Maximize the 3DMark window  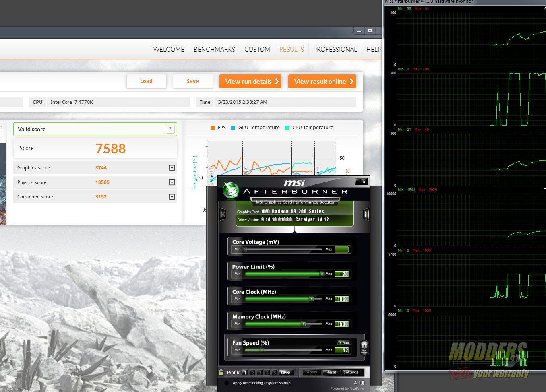pos(370,31)
